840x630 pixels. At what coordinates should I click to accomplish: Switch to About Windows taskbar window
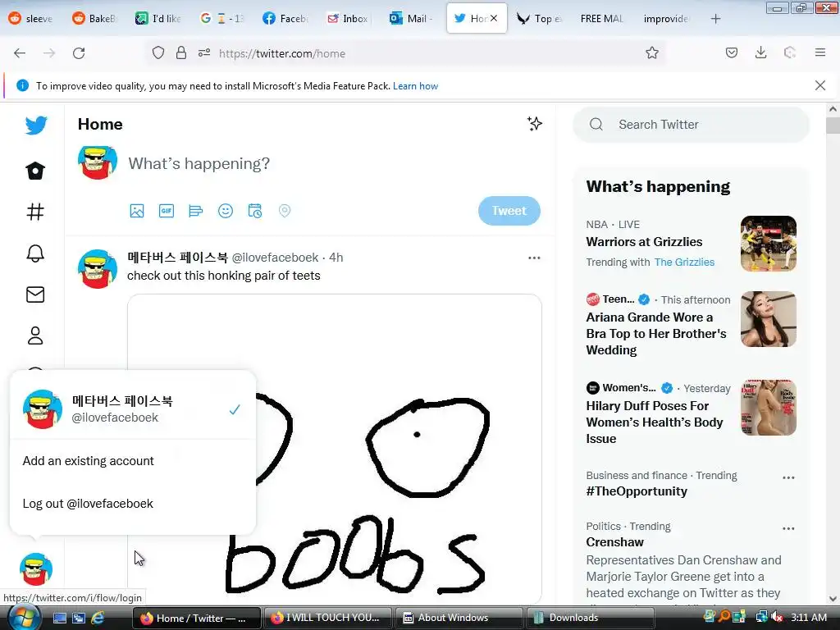[x=459, y=618]
